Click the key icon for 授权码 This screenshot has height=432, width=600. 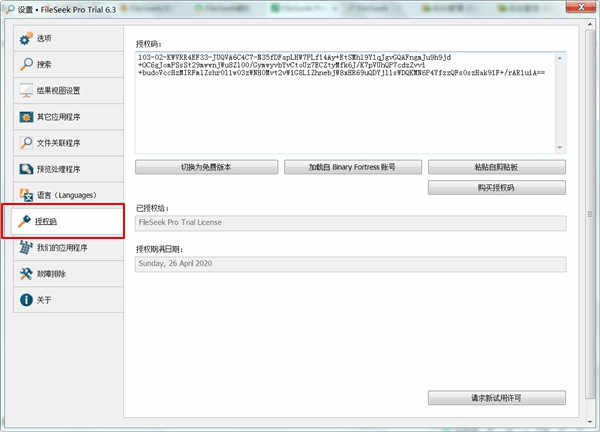click(24, 221)
